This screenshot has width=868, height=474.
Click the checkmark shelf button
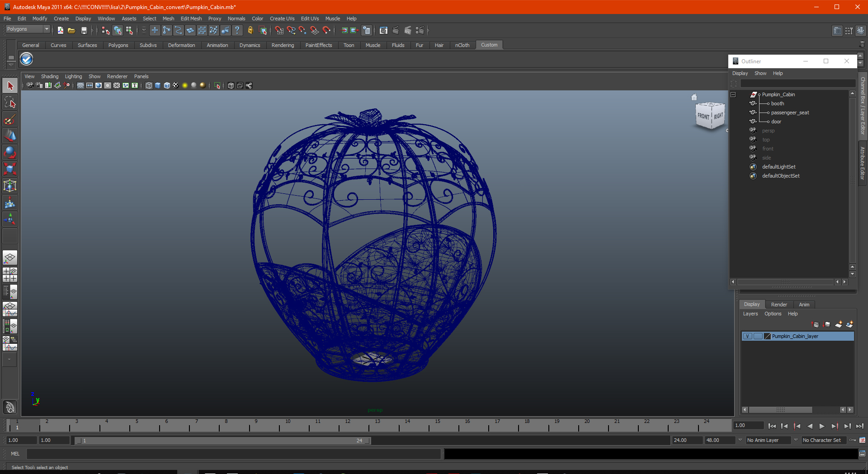[x=27, y=59]
